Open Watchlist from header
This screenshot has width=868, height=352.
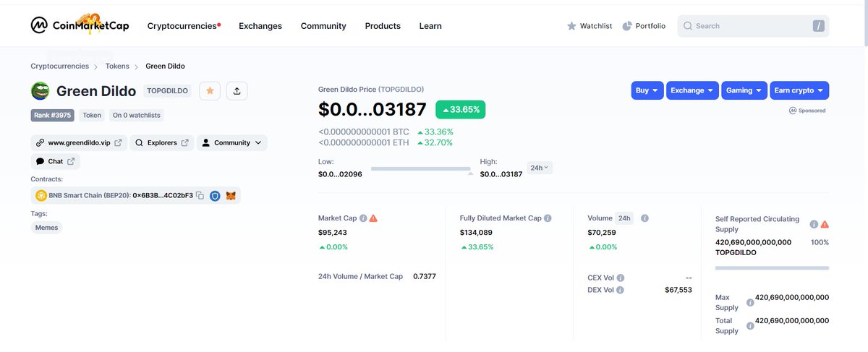click(x=590, y=26)
